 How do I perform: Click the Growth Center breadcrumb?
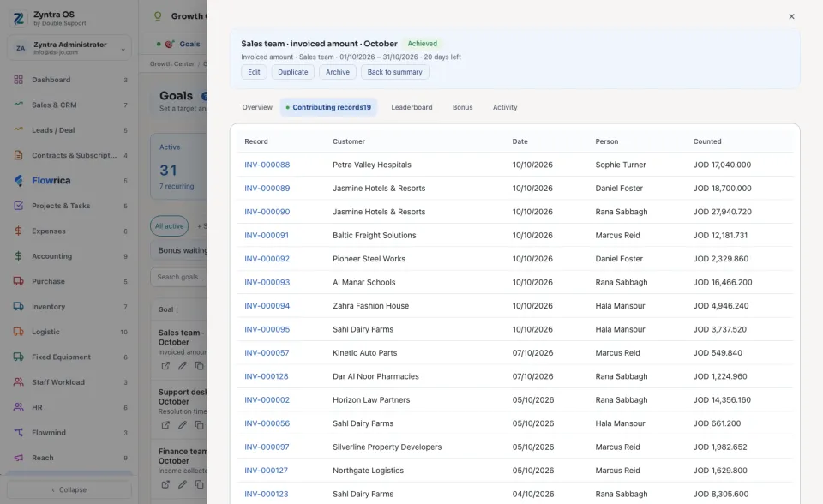(172, 63)
